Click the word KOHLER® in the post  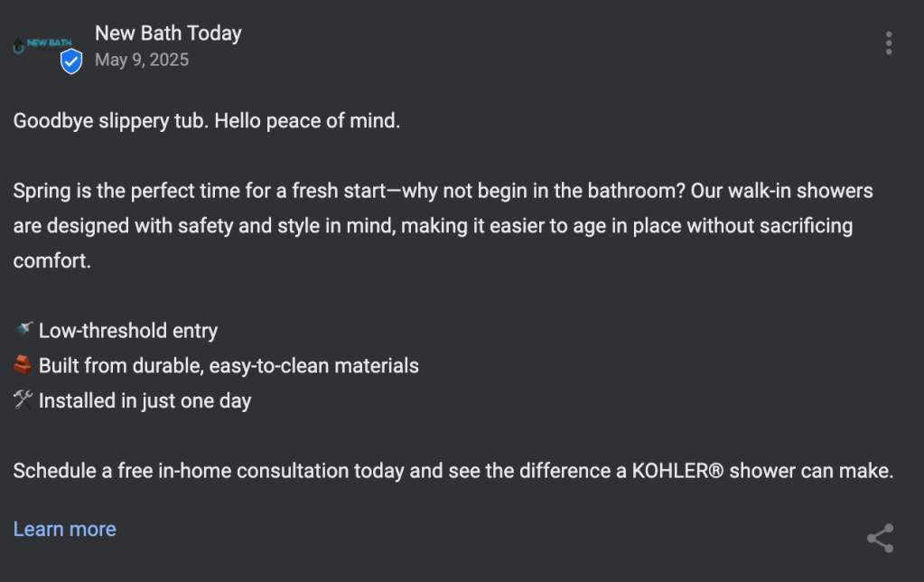(677, 471)
